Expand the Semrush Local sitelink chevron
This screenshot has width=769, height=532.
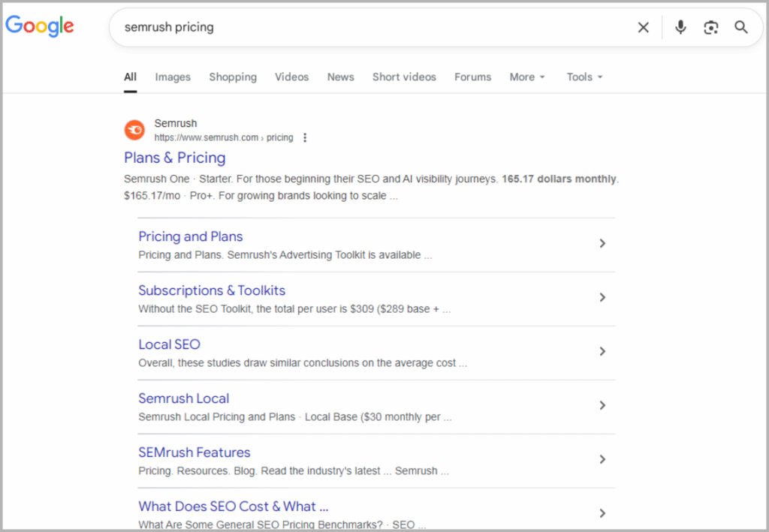click(x=602, y=405)
